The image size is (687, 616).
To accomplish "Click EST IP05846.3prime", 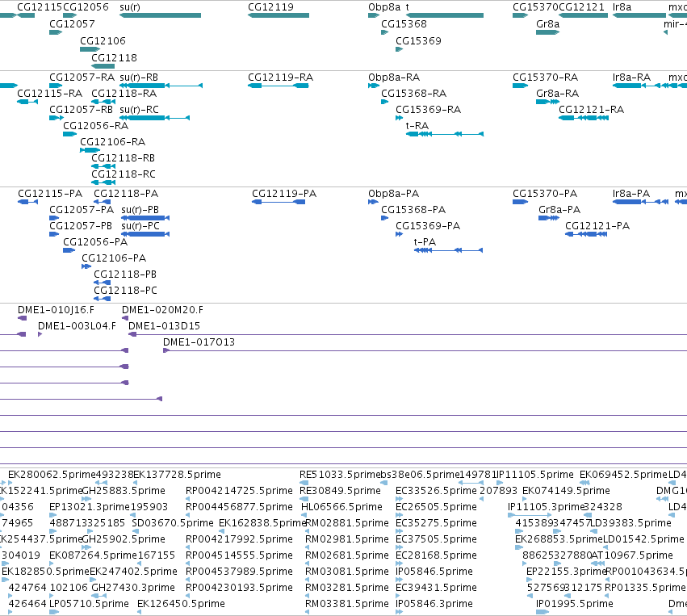I will coord(434,604).
